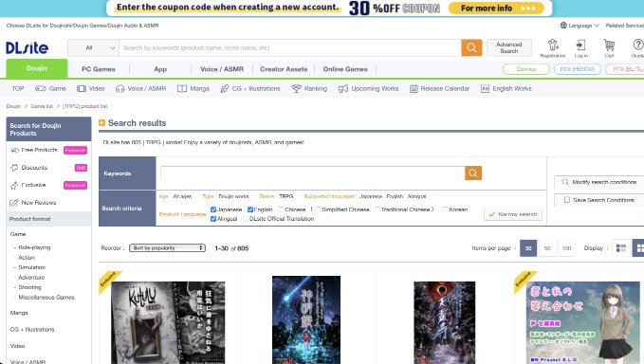The width and height of the screenshot is (644, 364).
Task: Click the Free Products sidebar icon
Action: pos(14,150)
